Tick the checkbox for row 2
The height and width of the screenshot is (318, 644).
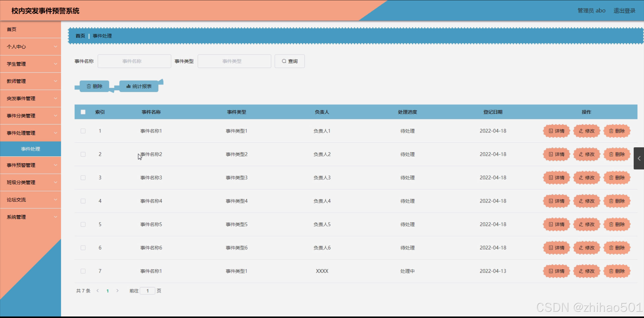tap(83, 154)
